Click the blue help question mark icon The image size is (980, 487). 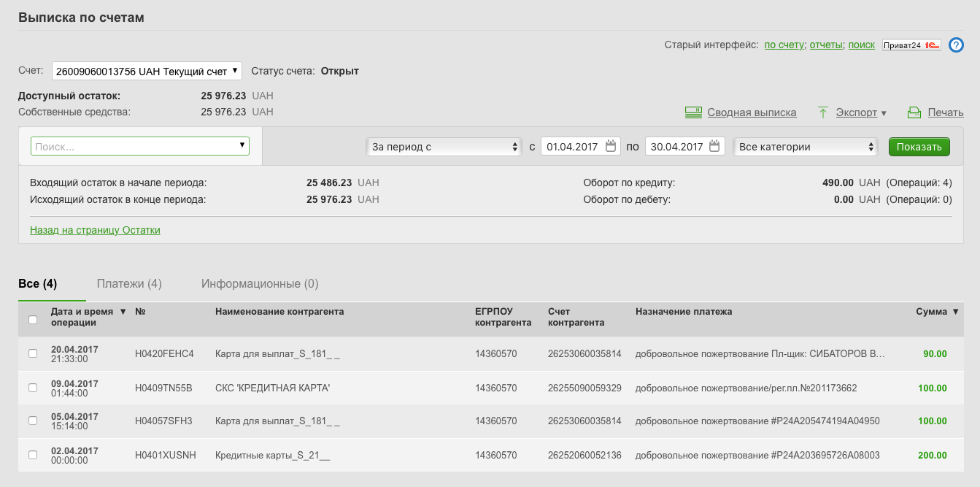(x=956, y=45)
